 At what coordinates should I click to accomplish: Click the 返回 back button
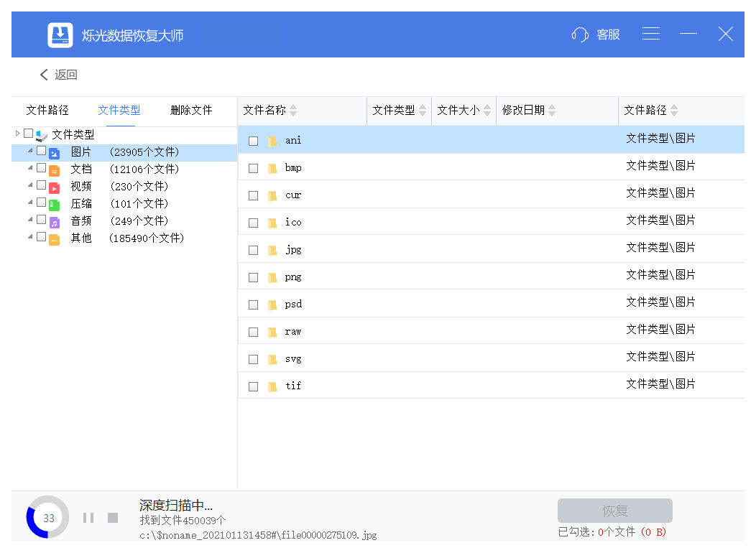58,75
